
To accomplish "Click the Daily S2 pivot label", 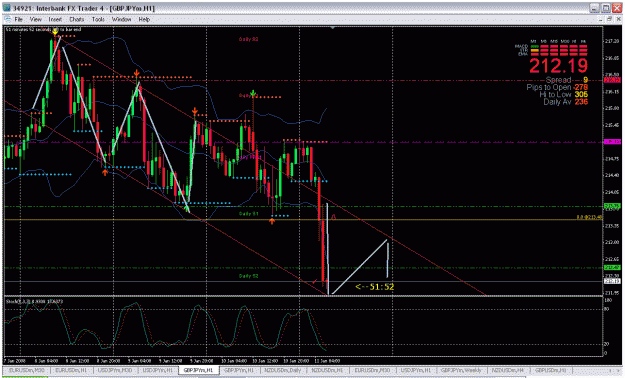I will click(248, 276).
